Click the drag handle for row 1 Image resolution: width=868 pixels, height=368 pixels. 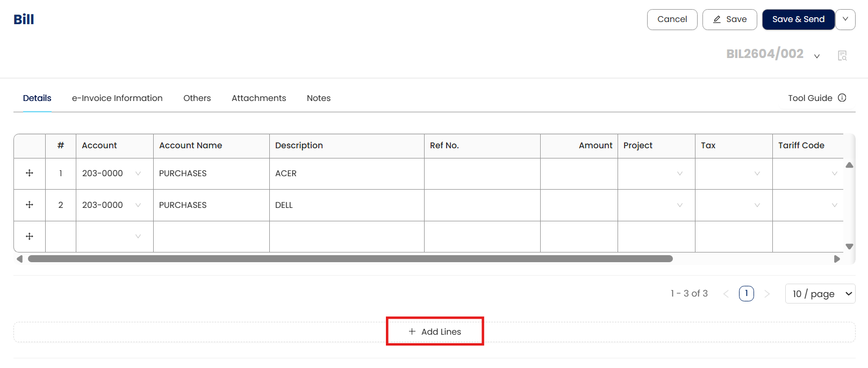[30, 173]
